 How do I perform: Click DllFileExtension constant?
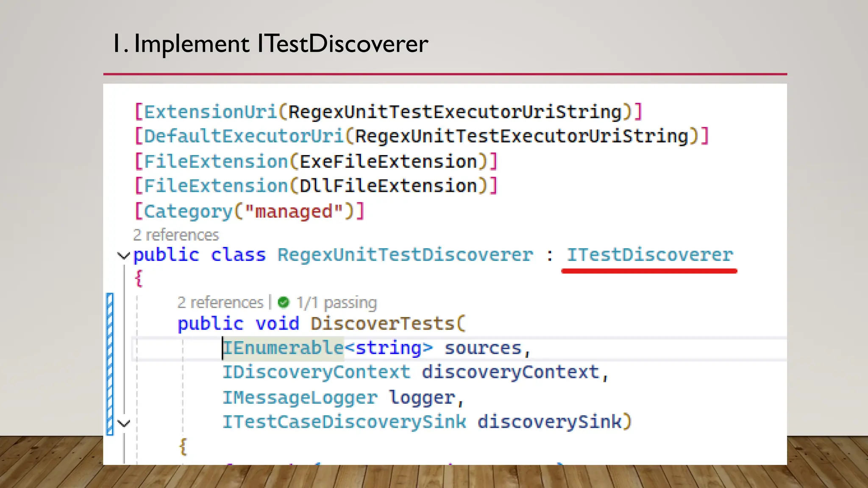[x=388, y=186]
